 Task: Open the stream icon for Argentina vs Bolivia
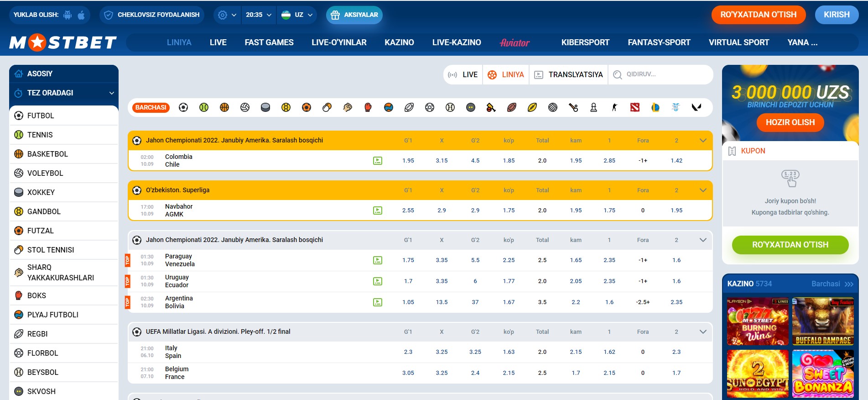click(x=378, y=302)
